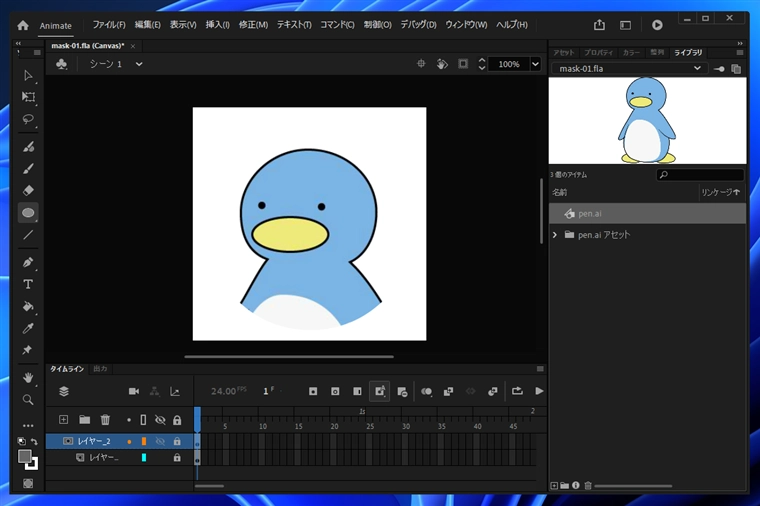Click the center stage icon
760x506 pixels.
click(x=421, y=63)
